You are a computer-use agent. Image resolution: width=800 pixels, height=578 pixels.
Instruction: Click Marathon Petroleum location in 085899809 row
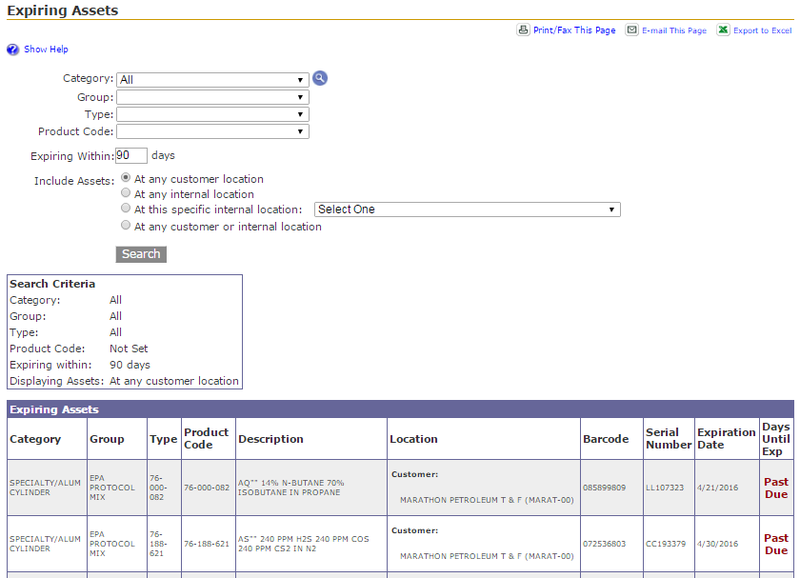pyautogui.click(x=487, y=500)
